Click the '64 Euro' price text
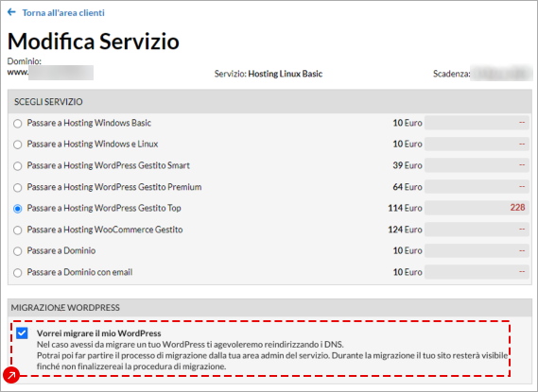 (x=408, y=187)
